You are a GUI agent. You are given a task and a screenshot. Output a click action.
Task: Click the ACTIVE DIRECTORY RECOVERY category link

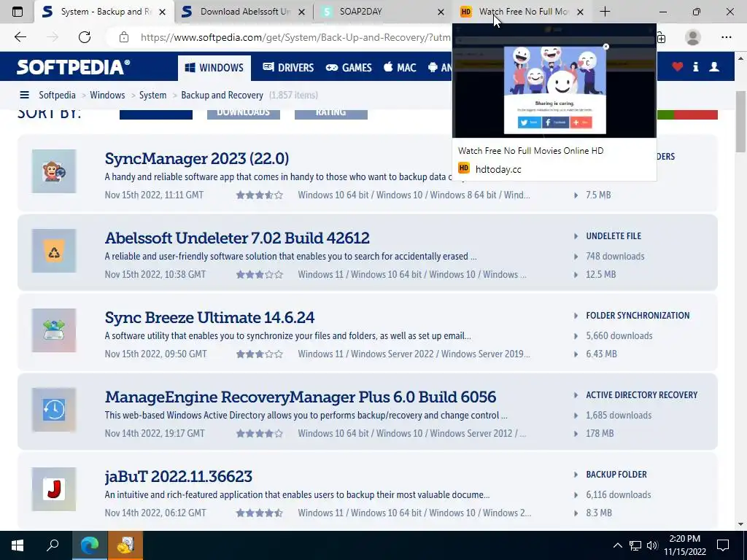tap(642, 395)
